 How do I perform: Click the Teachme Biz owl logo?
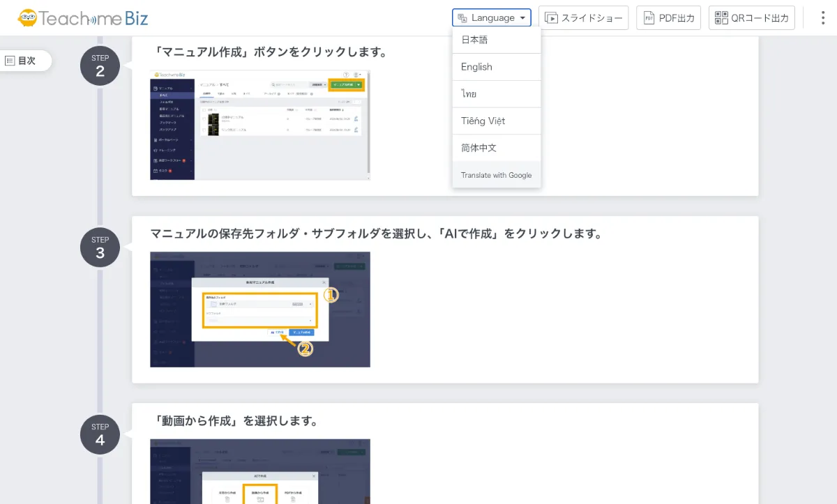point(29,17)
